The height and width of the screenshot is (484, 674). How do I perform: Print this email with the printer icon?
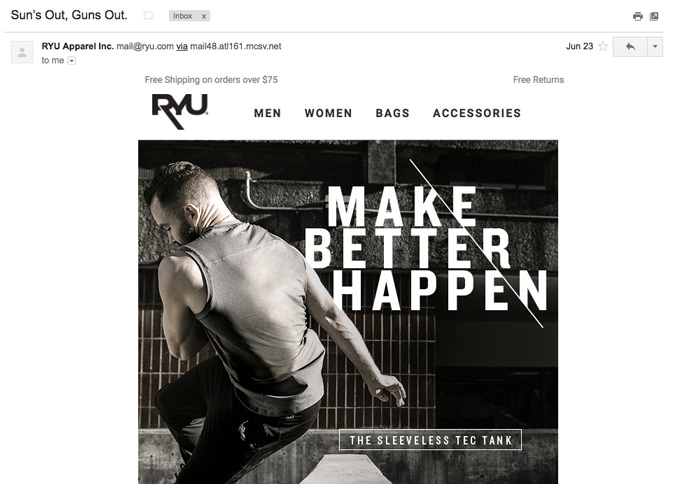coord(637,16)
